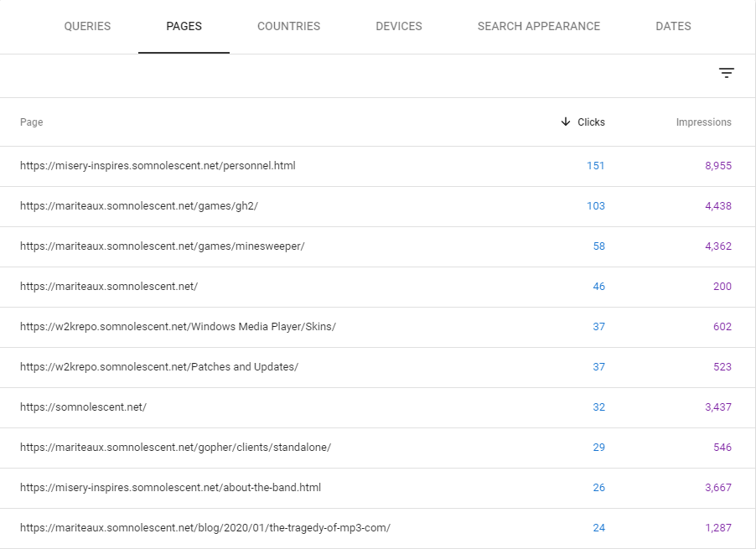The width and height of the screenshot is (756, 549).
Task: Click the Clicks sort arrow
Action: (x=566, y=122)
